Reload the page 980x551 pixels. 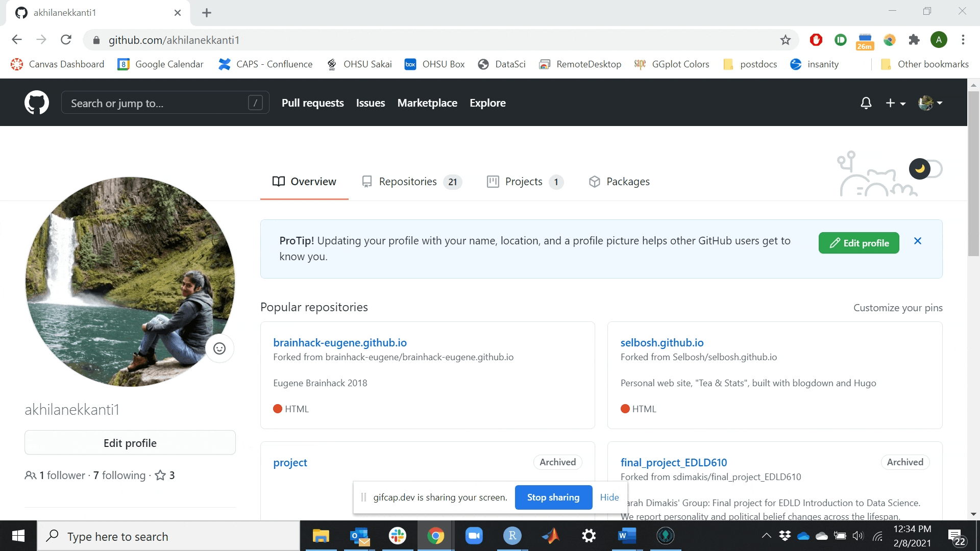tap(66, 40)
